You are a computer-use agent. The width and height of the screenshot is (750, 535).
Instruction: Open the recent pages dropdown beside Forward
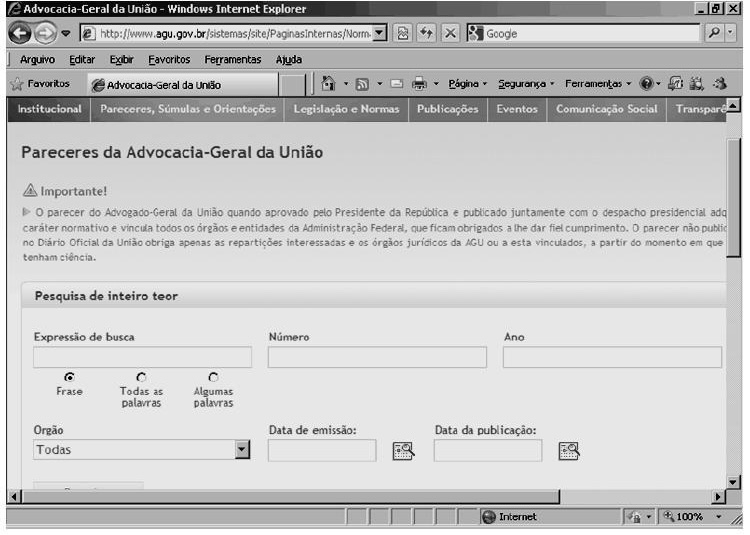[66, 33]
